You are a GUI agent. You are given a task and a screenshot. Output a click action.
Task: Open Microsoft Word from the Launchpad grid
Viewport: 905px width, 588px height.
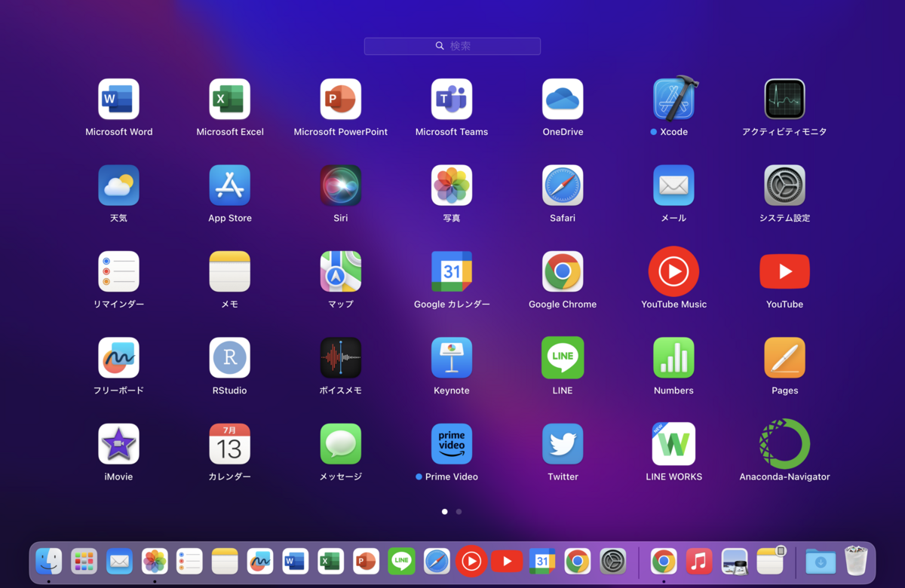tap(118, 99)
